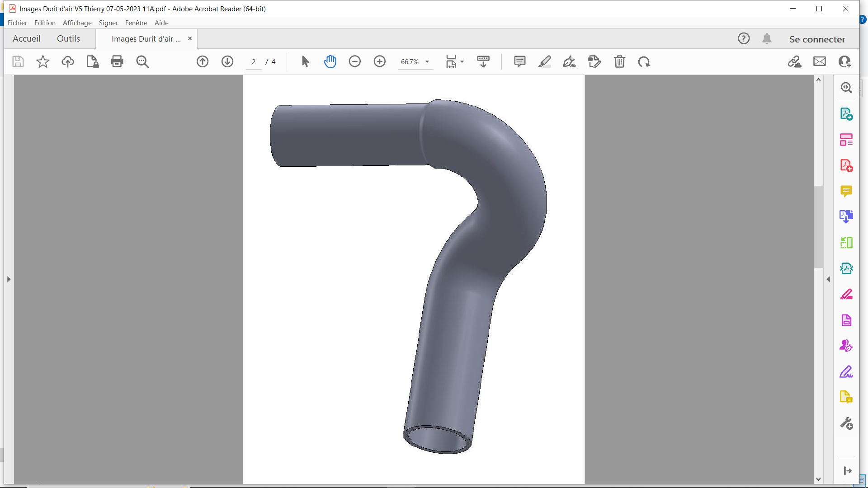The image size is (868, 488).
Task: Go to previous page arrow
Action: (x=203, y=61)
